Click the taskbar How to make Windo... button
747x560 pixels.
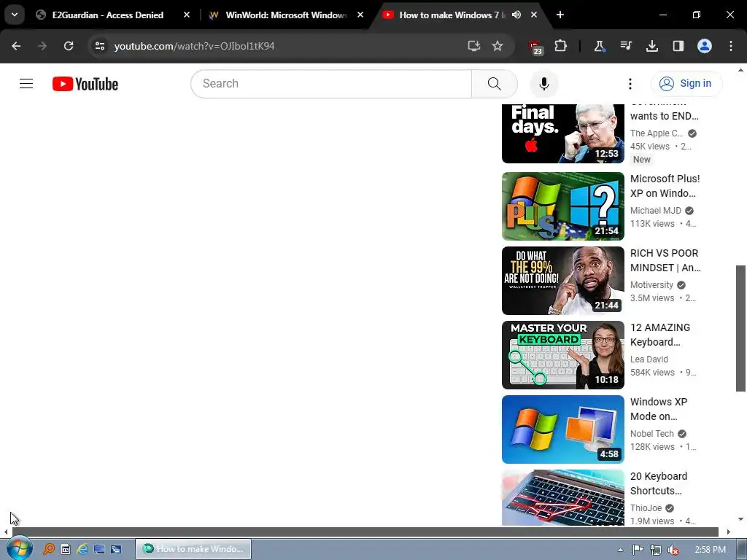coord(193,549)
